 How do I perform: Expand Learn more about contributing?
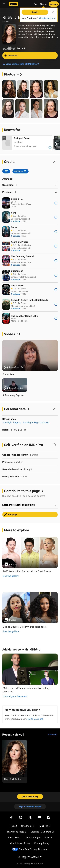point(30,505)
